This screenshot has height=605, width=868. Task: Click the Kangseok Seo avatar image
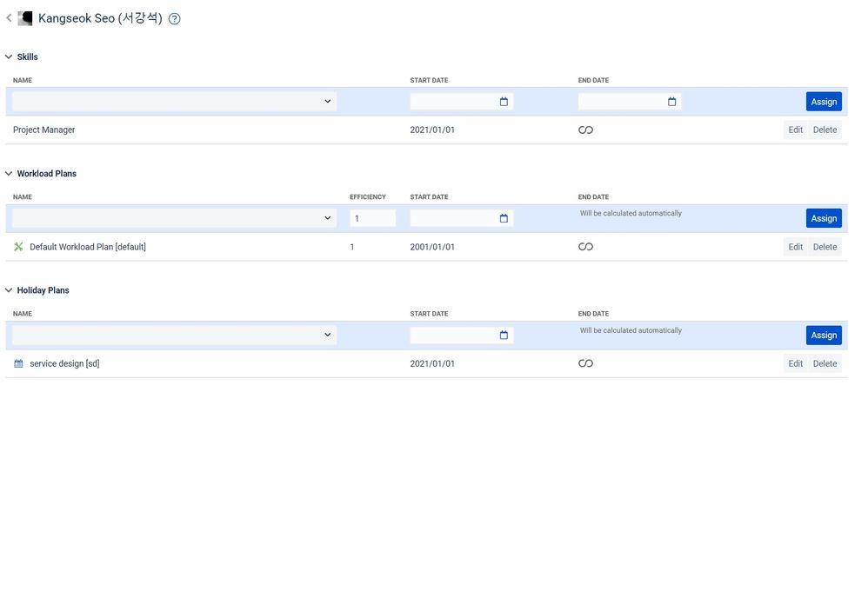[x=25, y=18]
